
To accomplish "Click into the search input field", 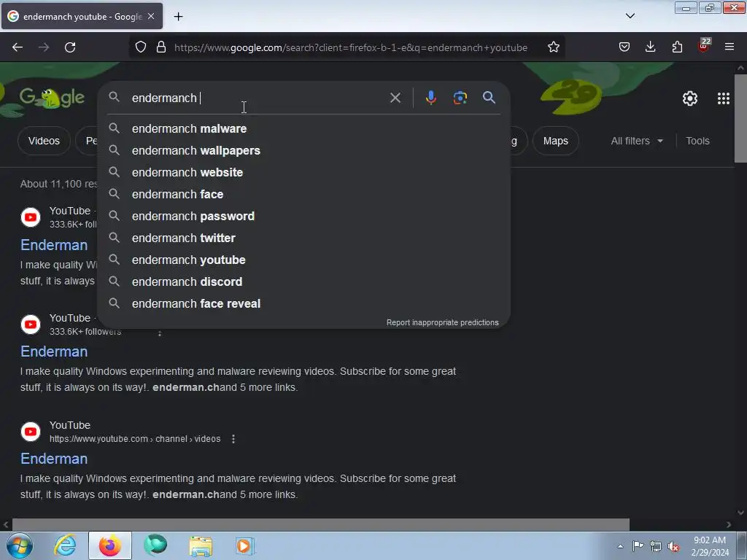I will (x=258, y=98).
